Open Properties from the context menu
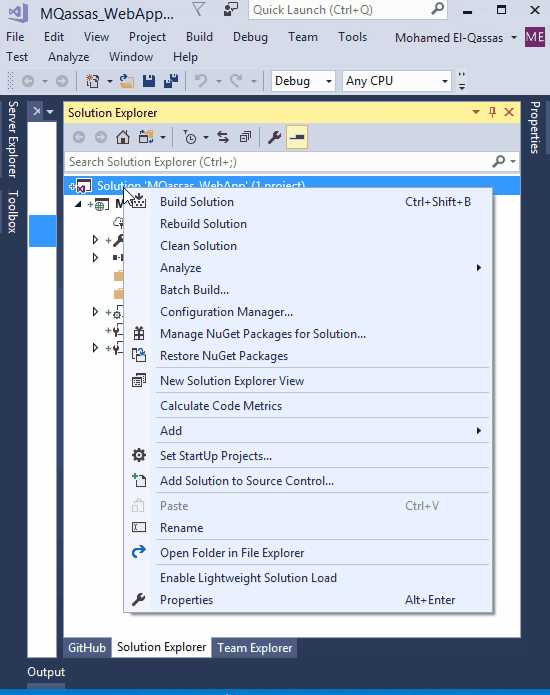Screen dimensions: 550x695 (x=308, y=600)
